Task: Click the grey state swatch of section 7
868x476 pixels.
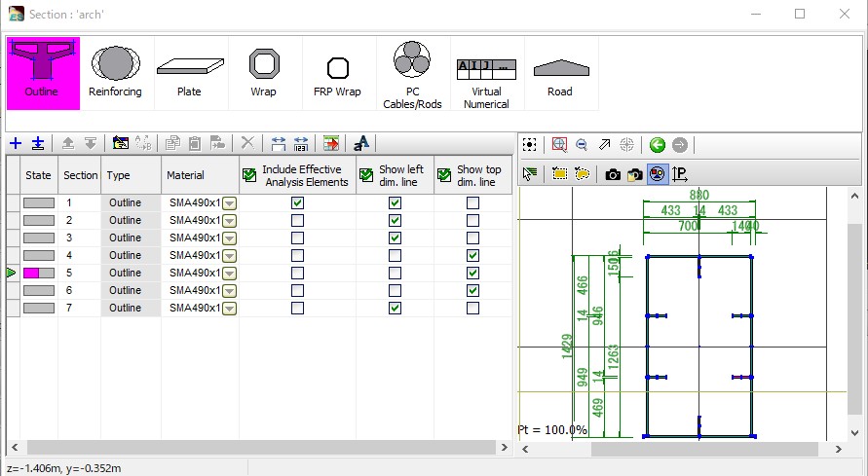Action: coord(39,308)
